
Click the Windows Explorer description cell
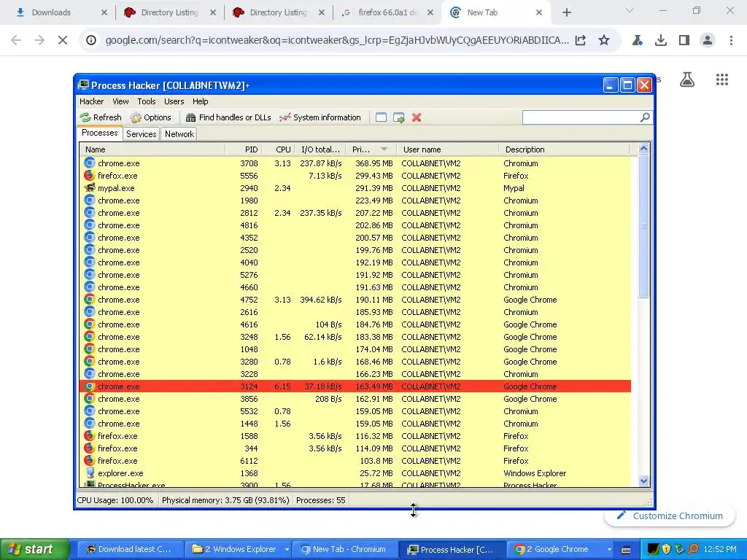(535, 473)
